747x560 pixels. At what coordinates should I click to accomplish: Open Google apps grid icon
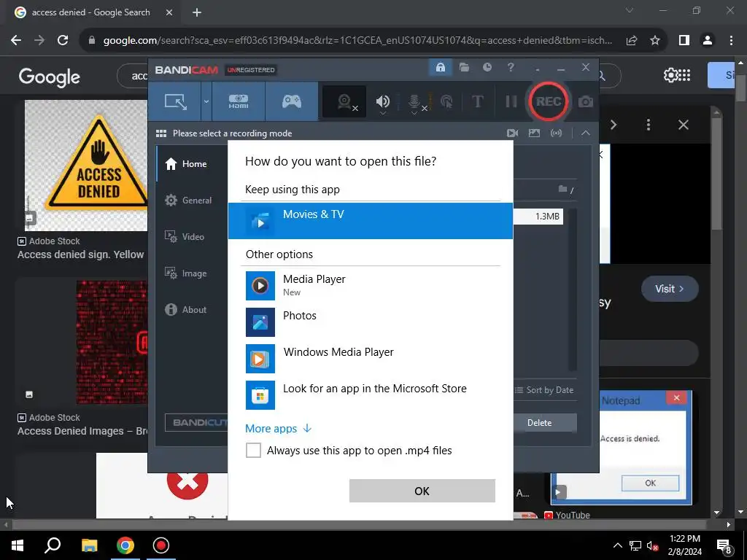point(684,75)
